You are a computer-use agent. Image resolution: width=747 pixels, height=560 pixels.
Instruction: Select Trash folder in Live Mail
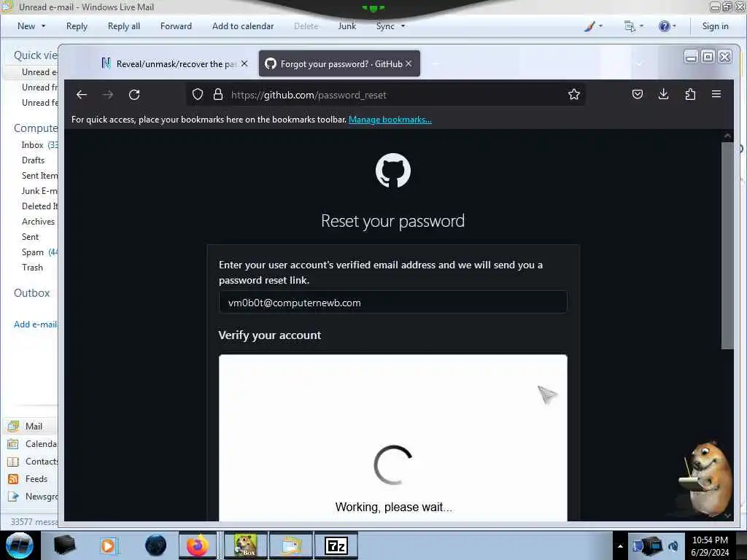click(x=32, y=267)
